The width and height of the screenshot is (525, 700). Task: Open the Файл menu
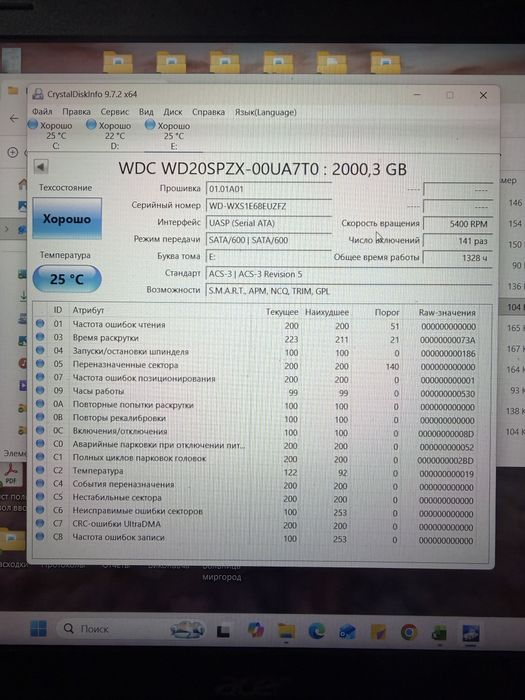coord(42,112)
